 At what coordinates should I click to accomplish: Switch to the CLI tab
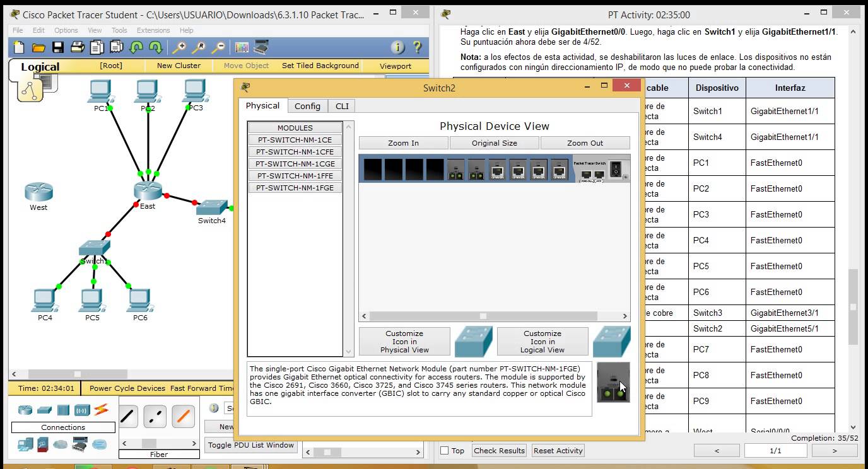point(342,106)
